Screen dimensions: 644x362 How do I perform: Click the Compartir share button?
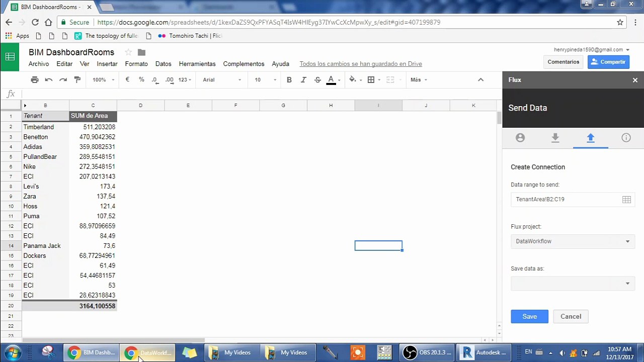[608, 62]
